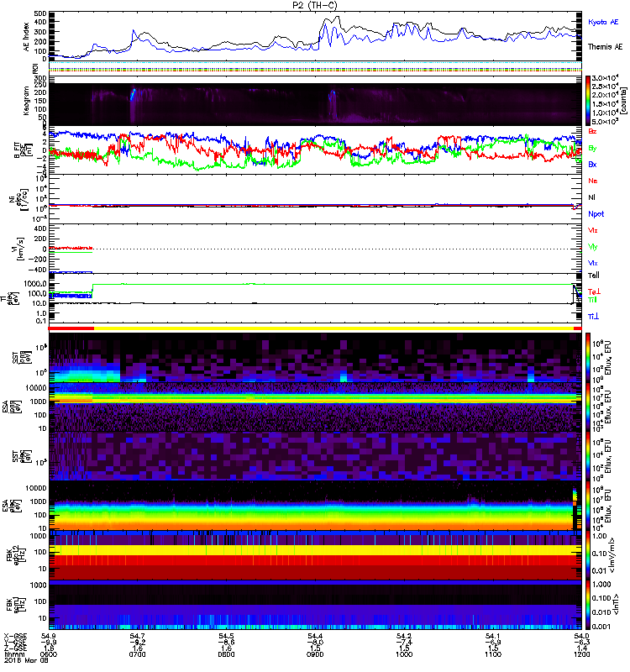Click the plot title P2 (TH-C)

click(x=314, y=5)
